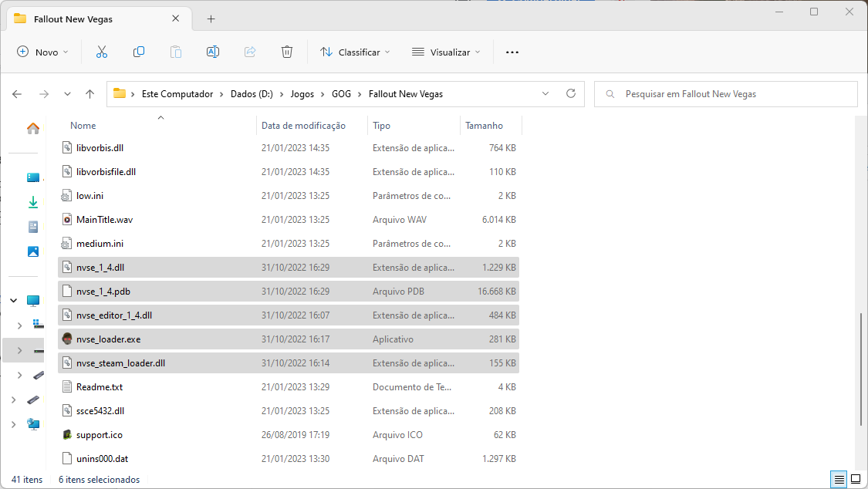Go up one folder level arrow

tap(90, 94)
